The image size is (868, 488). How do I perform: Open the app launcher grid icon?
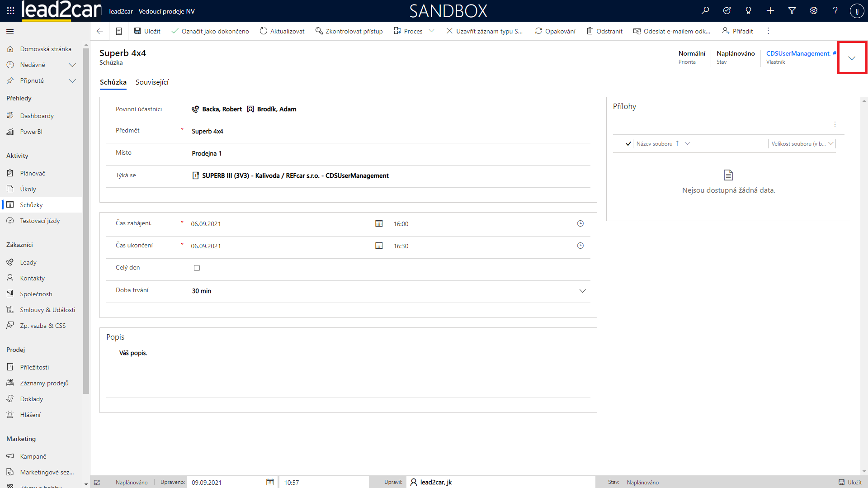(10, 10)
